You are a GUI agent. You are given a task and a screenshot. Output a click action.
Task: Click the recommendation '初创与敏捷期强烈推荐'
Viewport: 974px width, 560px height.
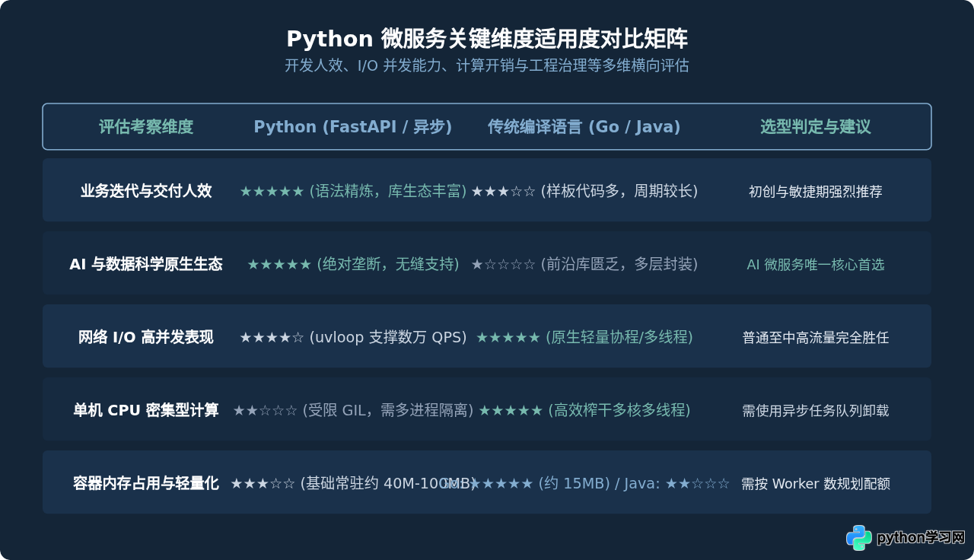pos(816,192)
